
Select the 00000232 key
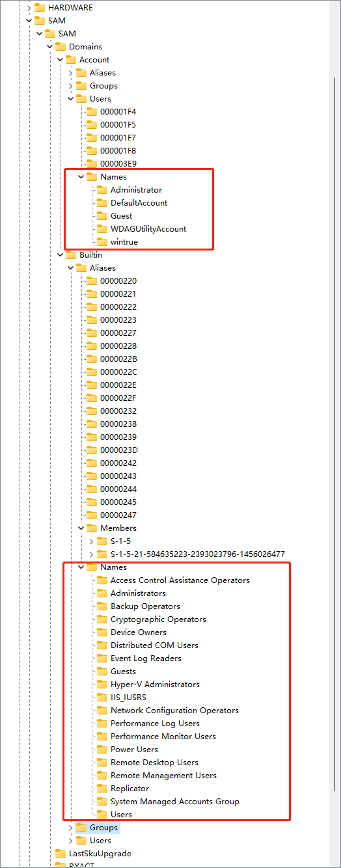pyautogui.click(x=118, y=411)
